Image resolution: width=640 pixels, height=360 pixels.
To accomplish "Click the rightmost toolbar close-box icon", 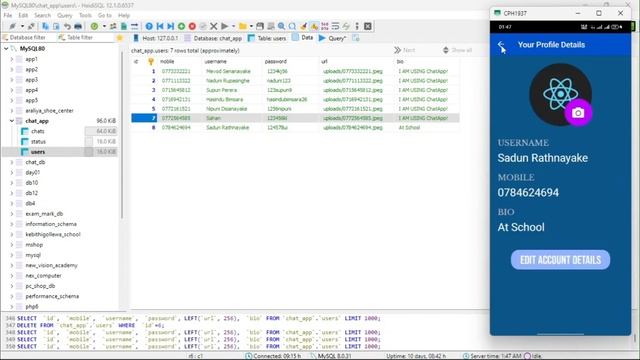I will click(368, 26).
